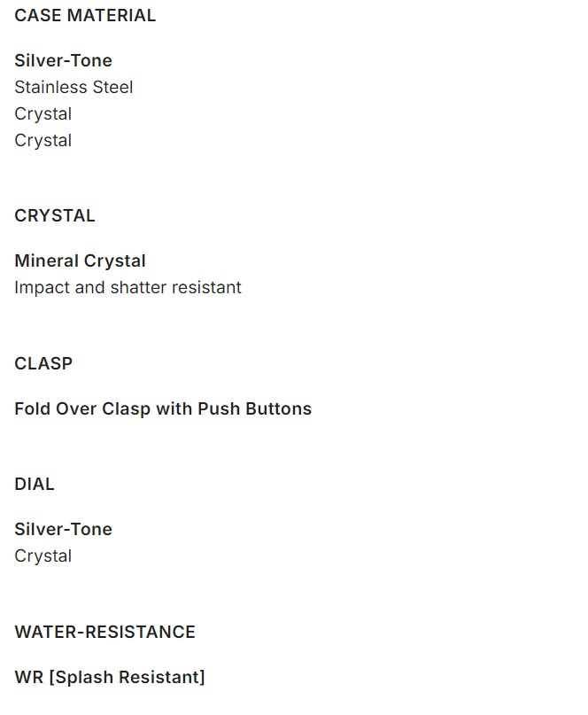The image size is (588, 715).
Task: Select the Mineral Crystal value
Action: 80,260
